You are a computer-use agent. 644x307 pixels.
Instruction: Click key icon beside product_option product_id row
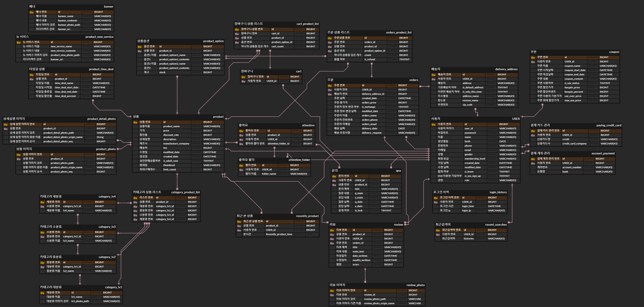140,51
